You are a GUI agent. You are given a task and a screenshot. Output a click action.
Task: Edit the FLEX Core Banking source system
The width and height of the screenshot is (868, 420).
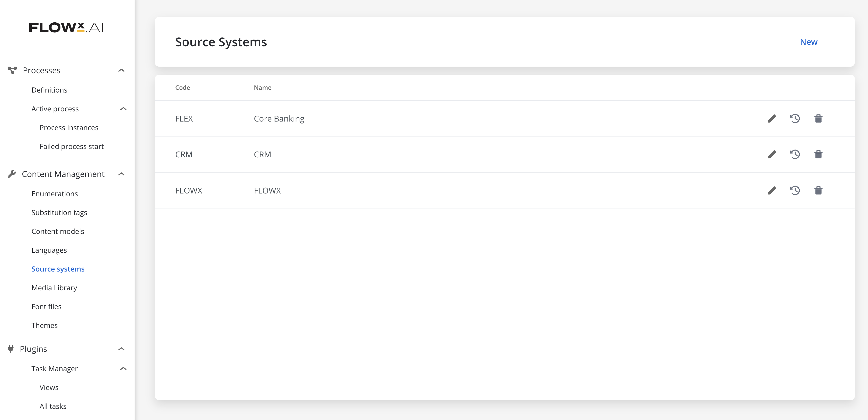(x=772, y=118)
